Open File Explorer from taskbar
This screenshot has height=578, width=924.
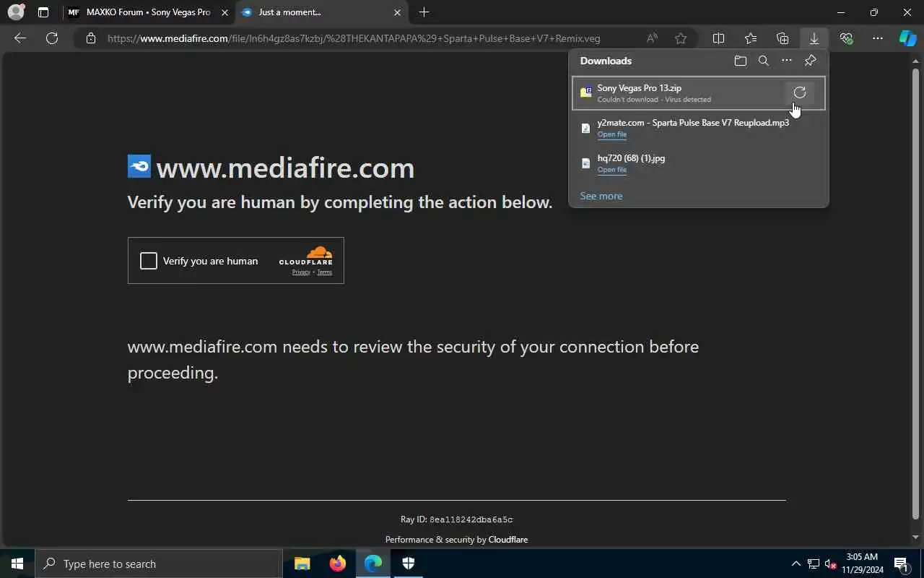tap(302, 564)
